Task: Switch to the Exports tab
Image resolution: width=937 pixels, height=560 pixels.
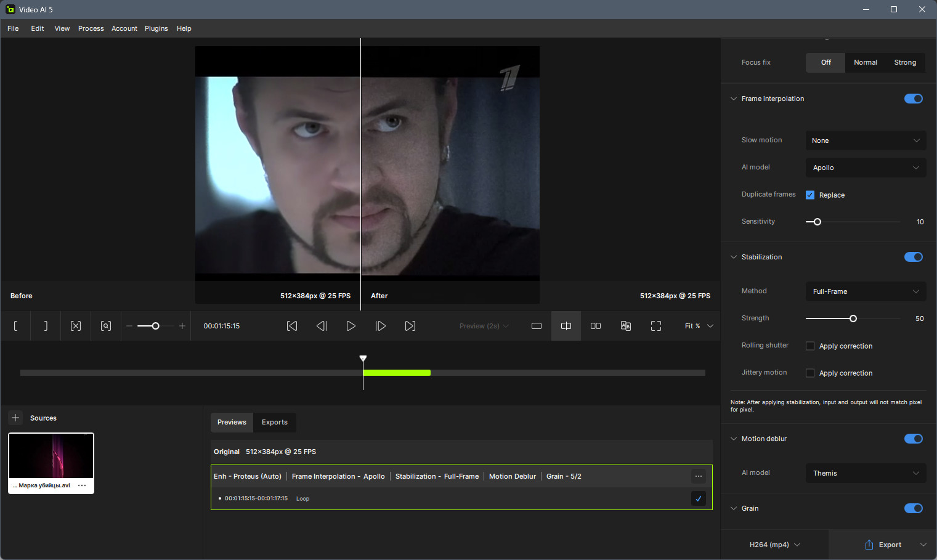Action: pyautogui.click(x=274, y=422)
